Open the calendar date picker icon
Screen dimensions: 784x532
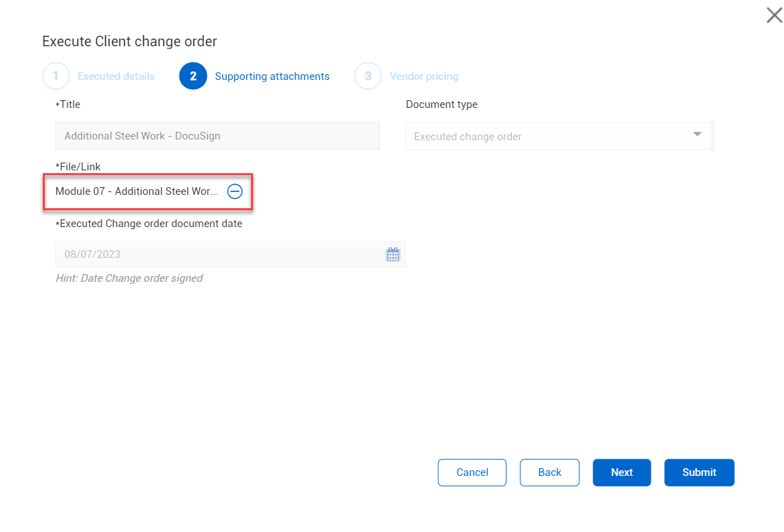click(x=393, y=254)
